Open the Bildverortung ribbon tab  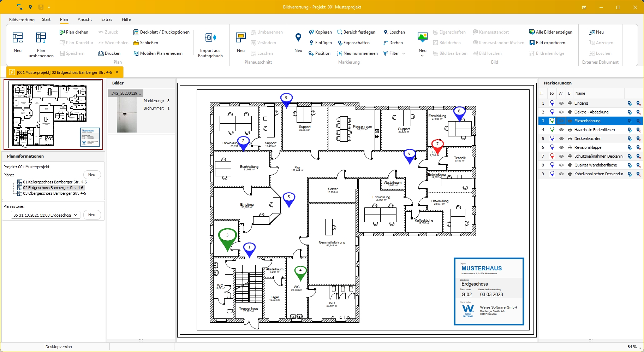point(22,19)
